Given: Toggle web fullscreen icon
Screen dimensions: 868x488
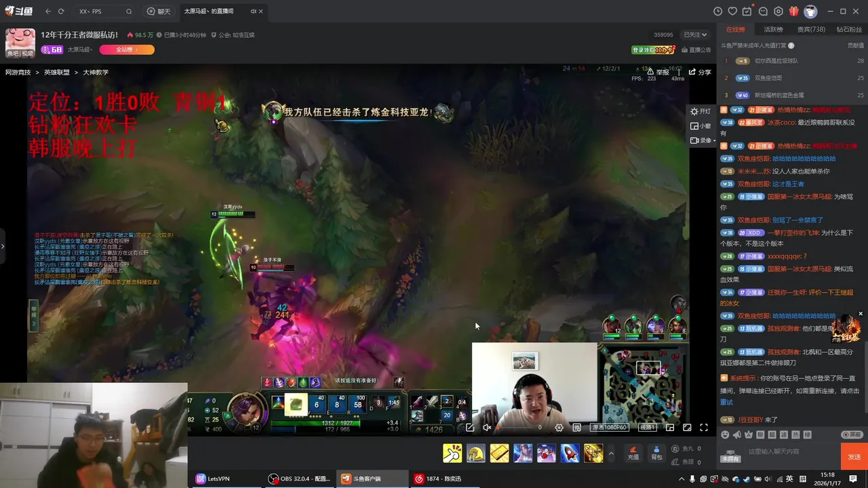Looking at the screenshot, I should tap(687, 428).
